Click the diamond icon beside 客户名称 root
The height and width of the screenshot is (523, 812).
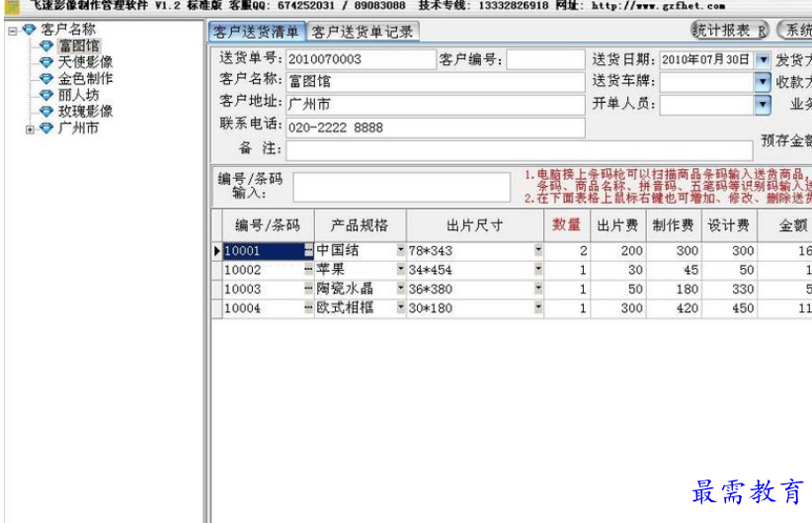point(29,30)
